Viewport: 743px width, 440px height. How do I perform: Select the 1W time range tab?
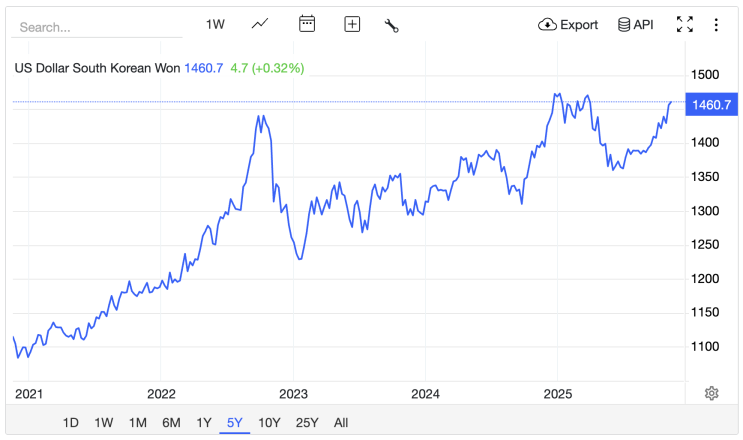coord(103,422)
